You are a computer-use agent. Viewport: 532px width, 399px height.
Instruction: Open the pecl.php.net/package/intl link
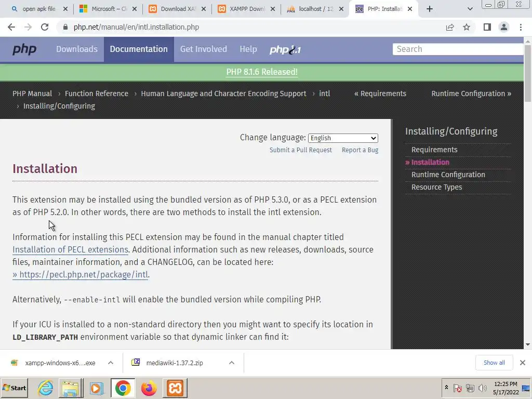pyautogui.click(x=81, y=274)
